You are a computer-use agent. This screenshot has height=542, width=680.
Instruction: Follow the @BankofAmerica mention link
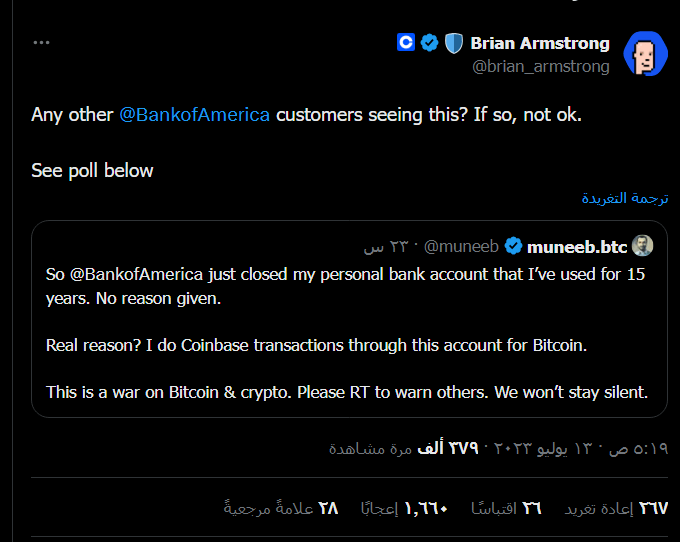[x=194, y=115]
